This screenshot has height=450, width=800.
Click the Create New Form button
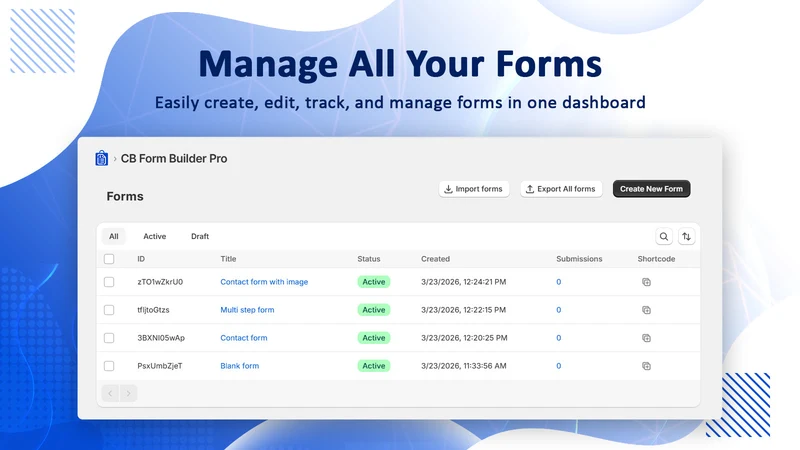652,189
